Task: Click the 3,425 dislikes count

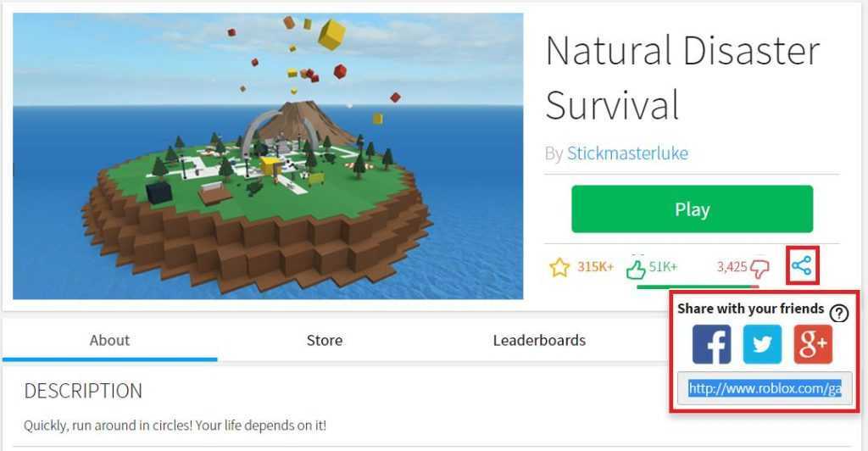Action: [732, 267]
